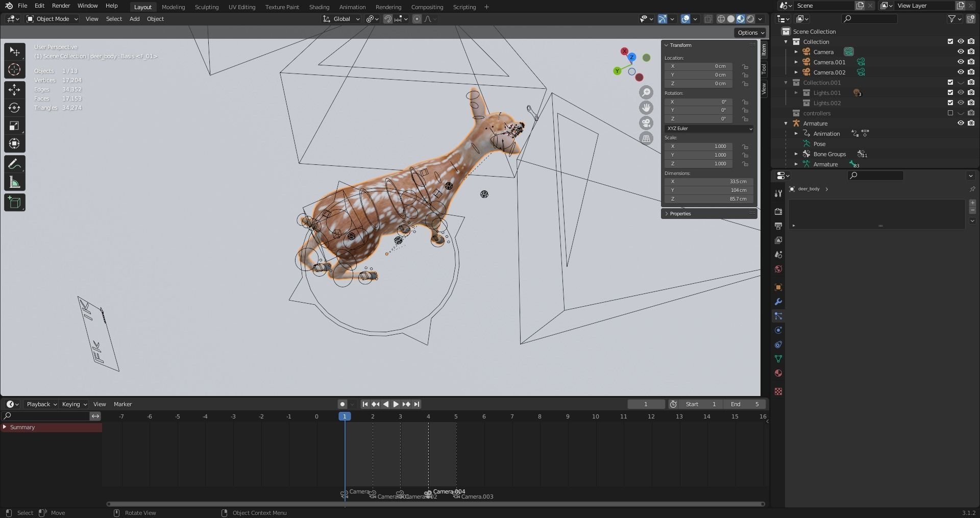This screenshot has width=980, height=518.
Task: Jump to the last frame
Action: [x=416, y=404]
